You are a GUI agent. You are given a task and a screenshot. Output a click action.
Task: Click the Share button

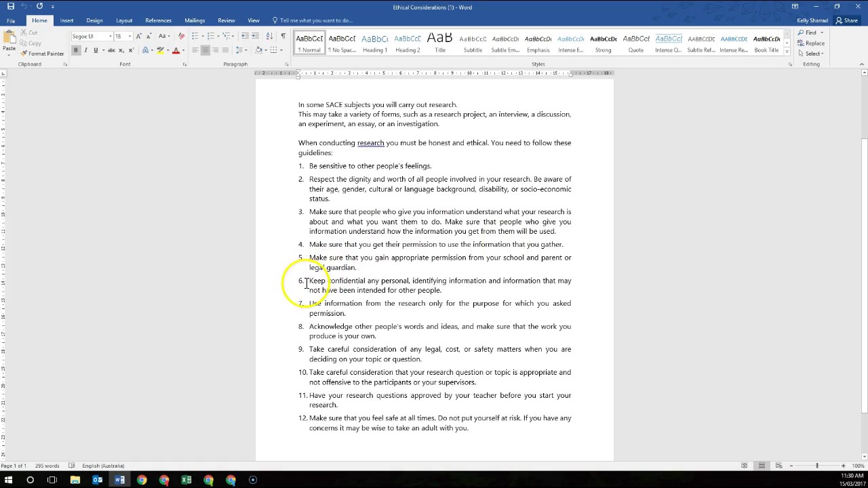[x=847, y=20]
